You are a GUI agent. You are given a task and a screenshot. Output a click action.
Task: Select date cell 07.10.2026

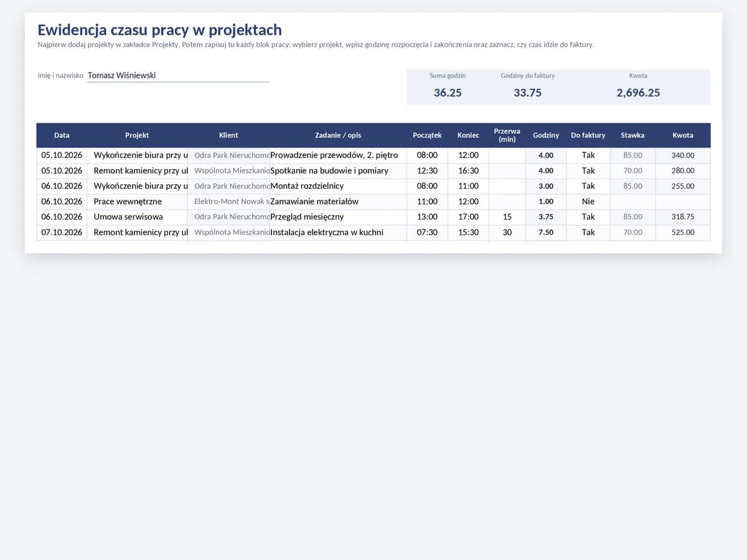pos(62,233)
